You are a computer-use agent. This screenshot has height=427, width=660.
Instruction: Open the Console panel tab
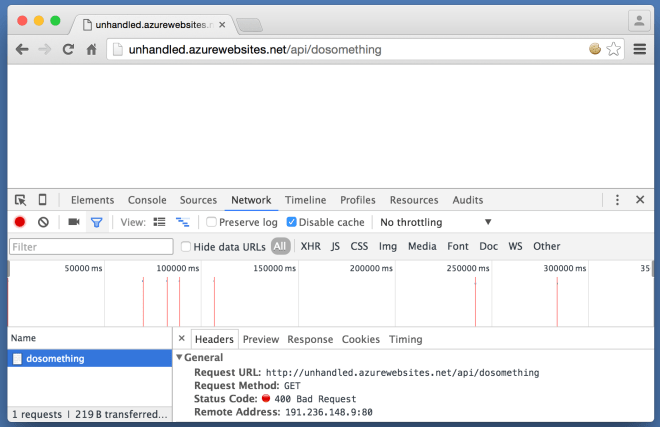click(x=147, y=200)
